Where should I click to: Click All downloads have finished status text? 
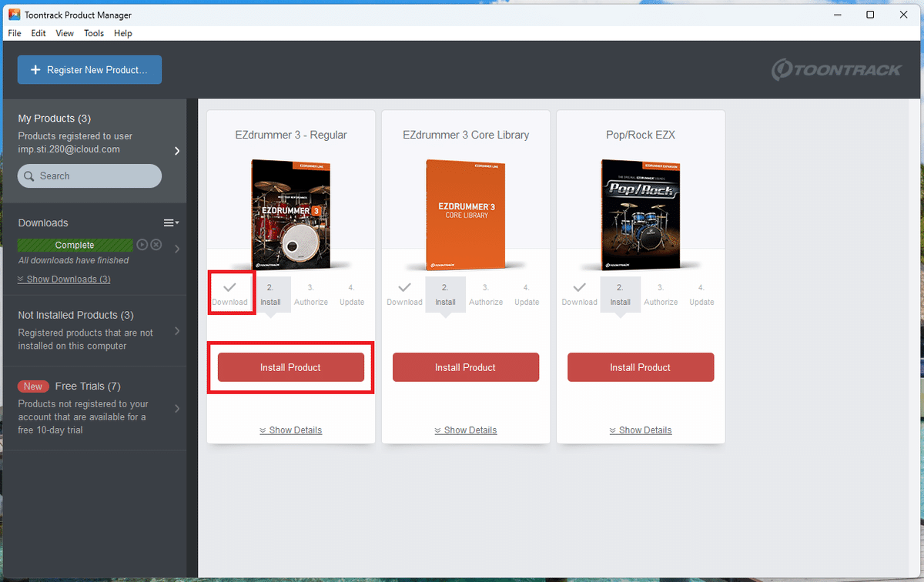74,260
